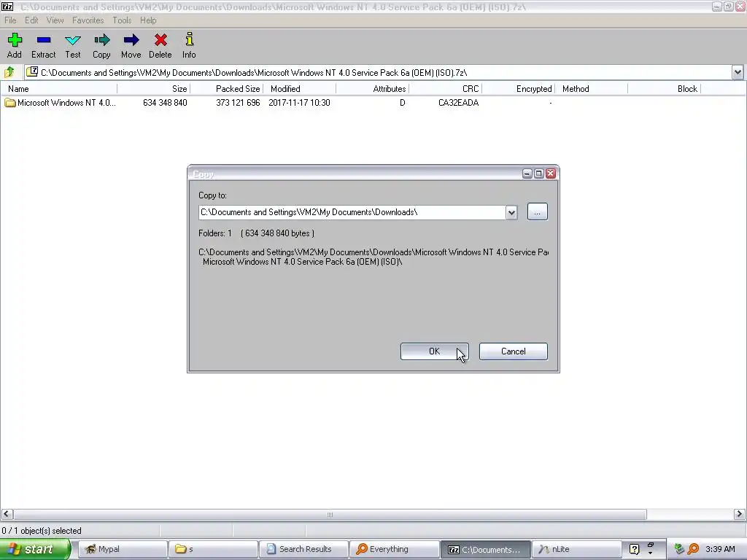Click the 7-Zip C:\Documents taskbar button
This screenshot has width=747, height=560.
(x=485, y=549)
